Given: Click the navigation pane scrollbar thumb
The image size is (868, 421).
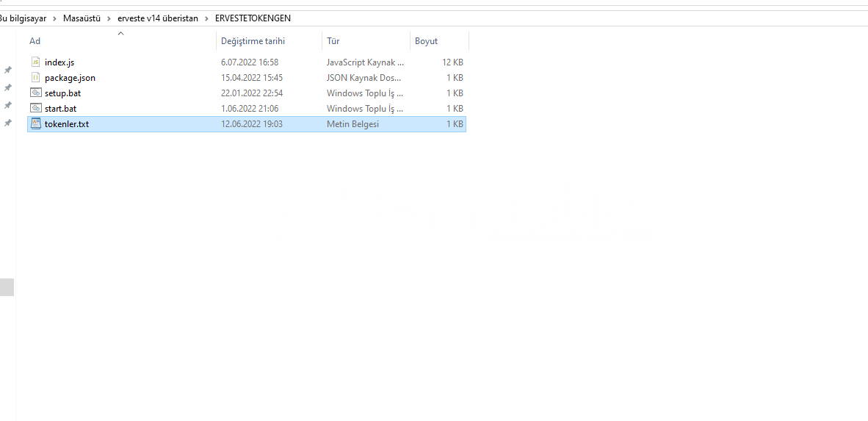Looking at the screenshot, I should click(x=7, y=287).
